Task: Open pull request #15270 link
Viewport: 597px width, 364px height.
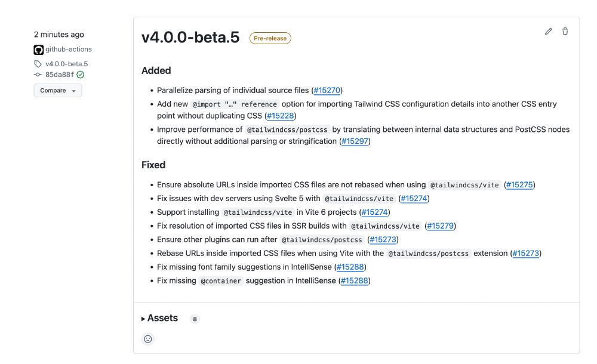Action: tap(327, 90)
